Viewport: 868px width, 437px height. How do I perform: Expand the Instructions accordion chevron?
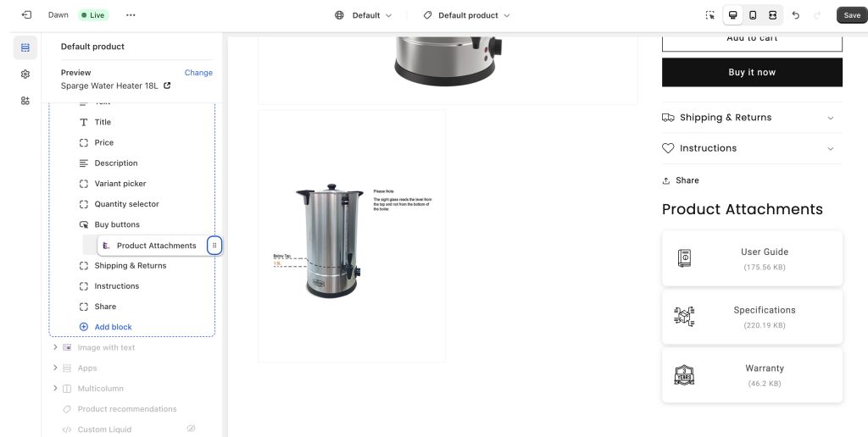coord(831,149)
